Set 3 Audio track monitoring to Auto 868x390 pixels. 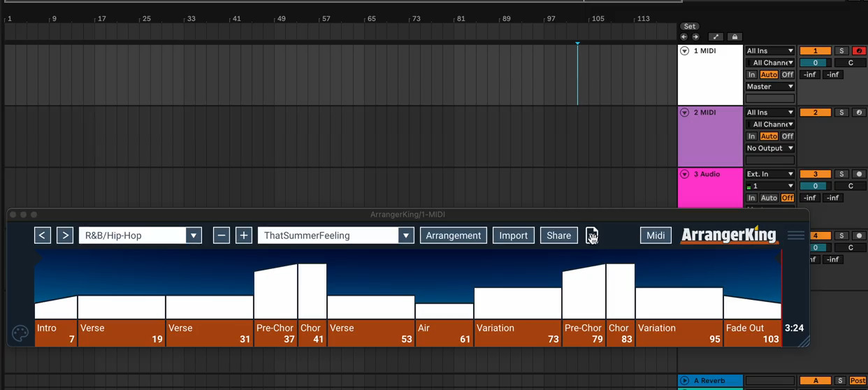(x=769, y=198)
